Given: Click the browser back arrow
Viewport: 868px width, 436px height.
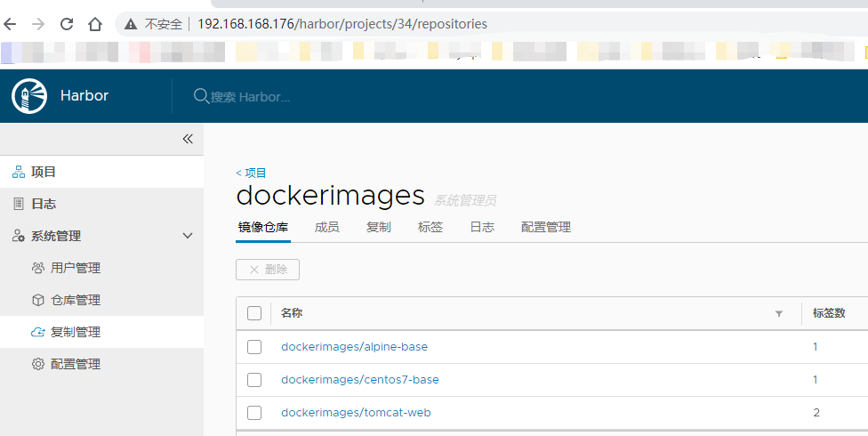Looking at the screenshot, I should tap(10, 24).
